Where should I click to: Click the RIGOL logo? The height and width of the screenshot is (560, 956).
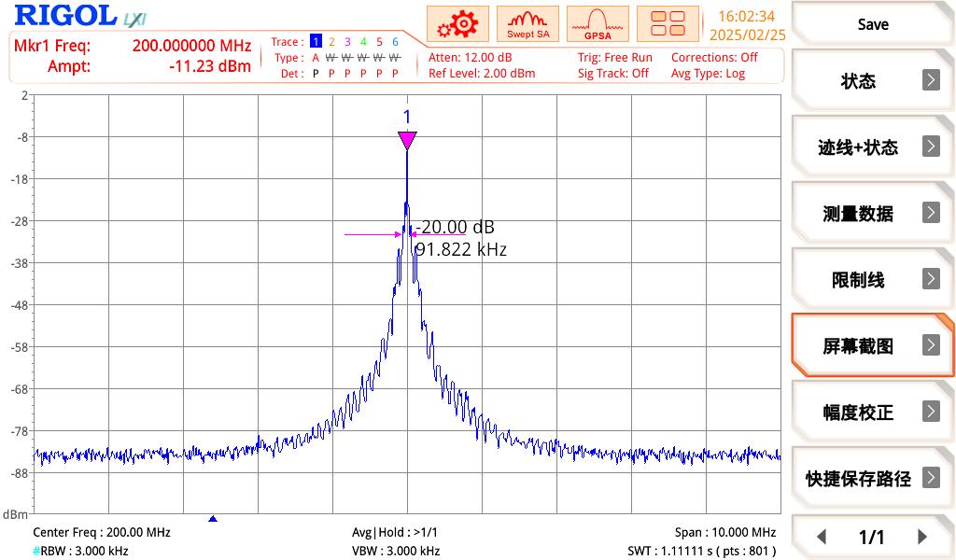tap(63, 16)
